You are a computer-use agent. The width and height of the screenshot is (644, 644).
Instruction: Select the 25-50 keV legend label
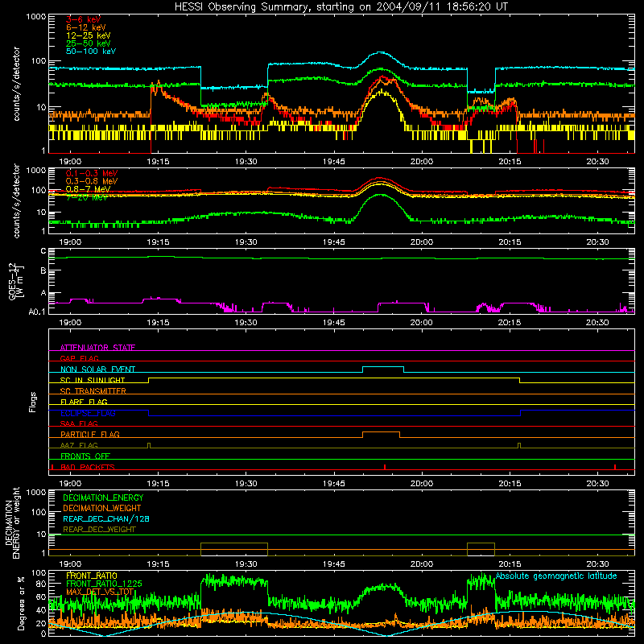(88, 43)
